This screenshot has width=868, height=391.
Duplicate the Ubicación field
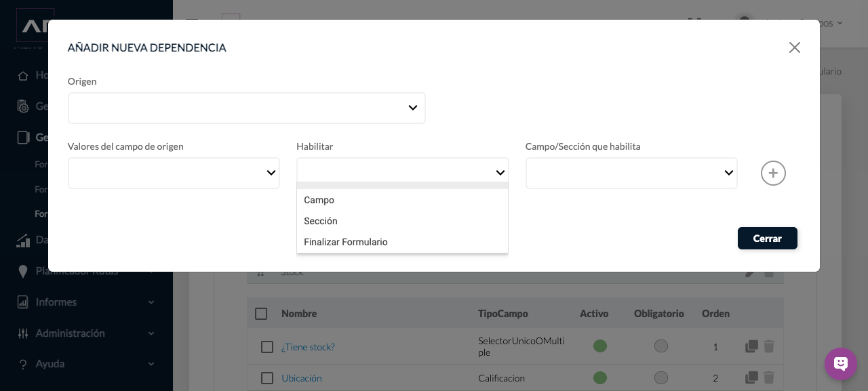tap(751, 377)
